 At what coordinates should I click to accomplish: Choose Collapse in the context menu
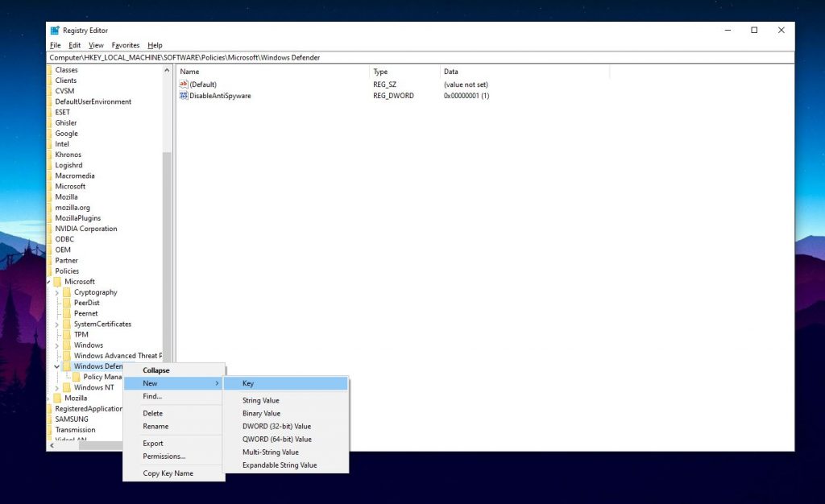click(174, 370)
